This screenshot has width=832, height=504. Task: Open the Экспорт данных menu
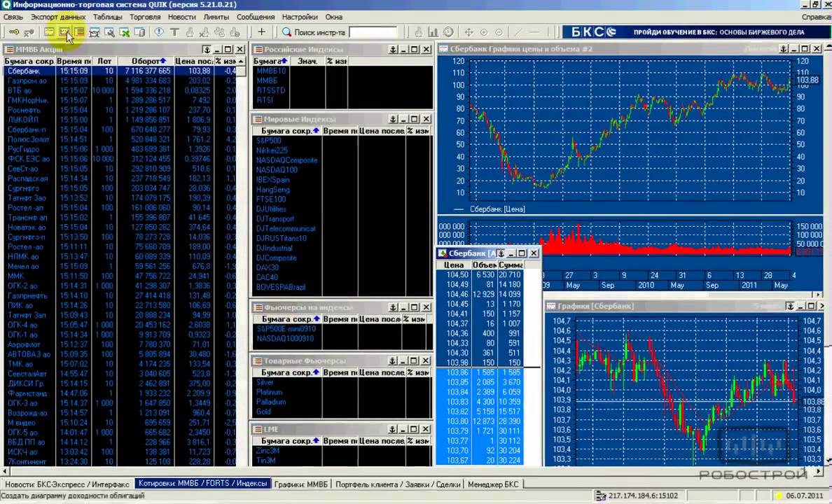coord(58,17)
